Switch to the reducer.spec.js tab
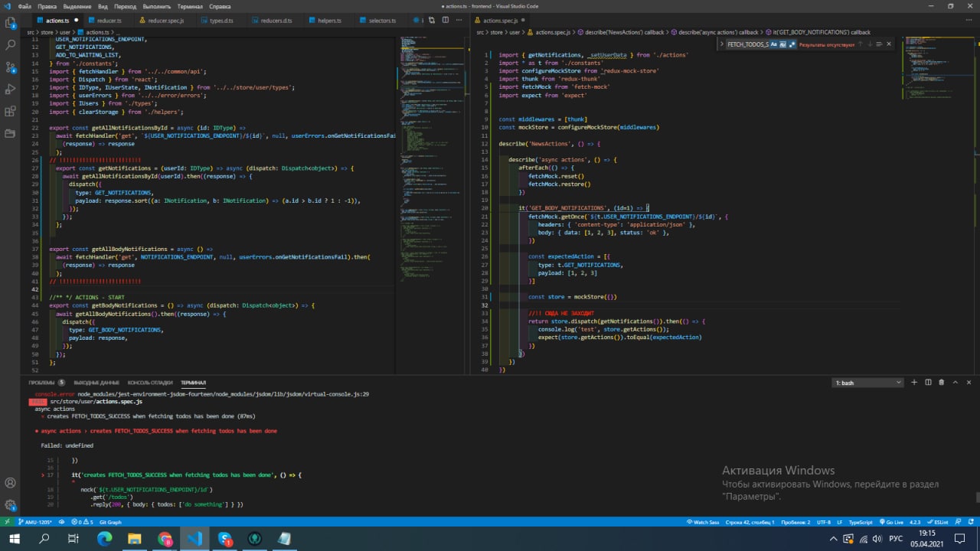The width and height of the screenshot is (980, 551). tap(165, 21)
